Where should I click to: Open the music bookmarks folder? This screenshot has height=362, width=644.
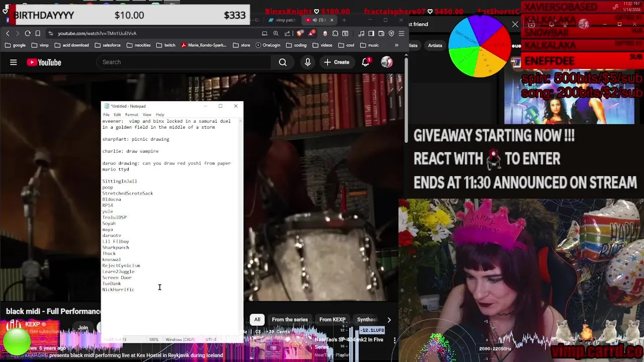tap(369, 45)
